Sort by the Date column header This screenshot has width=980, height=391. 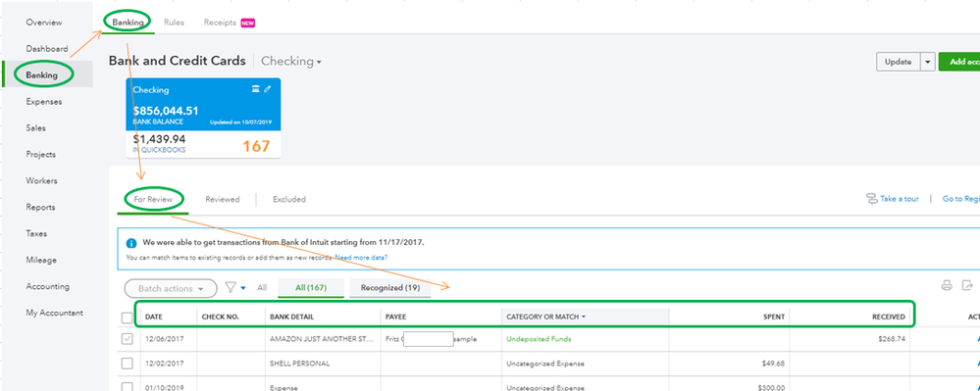point(154,317)
